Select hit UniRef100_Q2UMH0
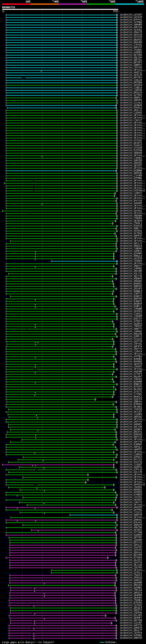Viewport: 146px width, 644px height. 131,254
